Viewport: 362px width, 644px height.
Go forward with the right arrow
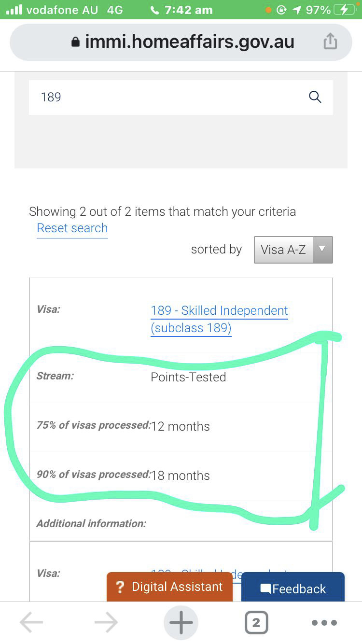click(106, 623)
